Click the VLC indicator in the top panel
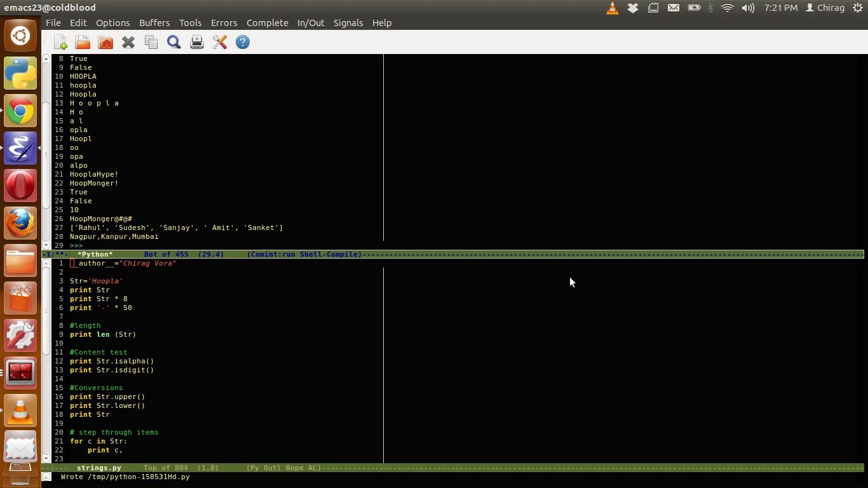 (x=613, y=8)
